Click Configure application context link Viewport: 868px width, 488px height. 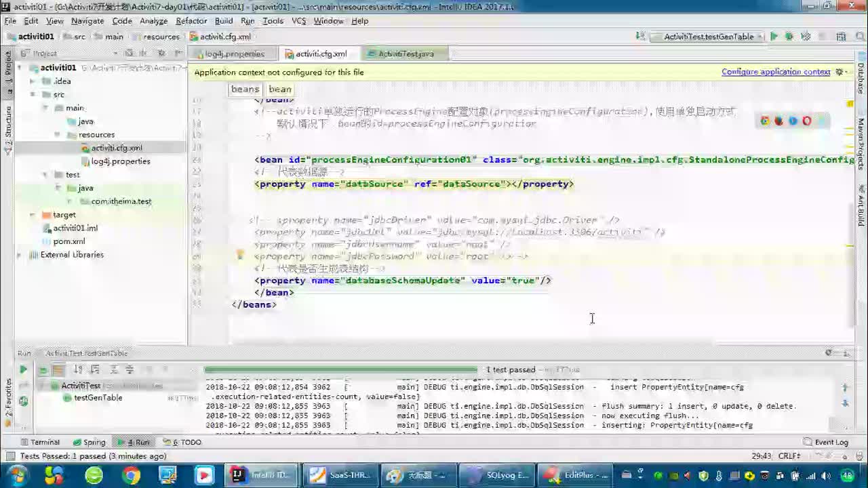776,72
